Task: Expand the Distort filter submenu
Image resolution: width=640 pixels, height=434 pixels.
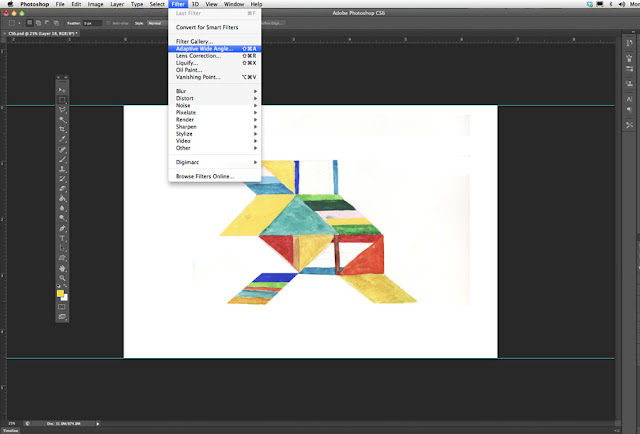Action: click(x=215, y=98)
